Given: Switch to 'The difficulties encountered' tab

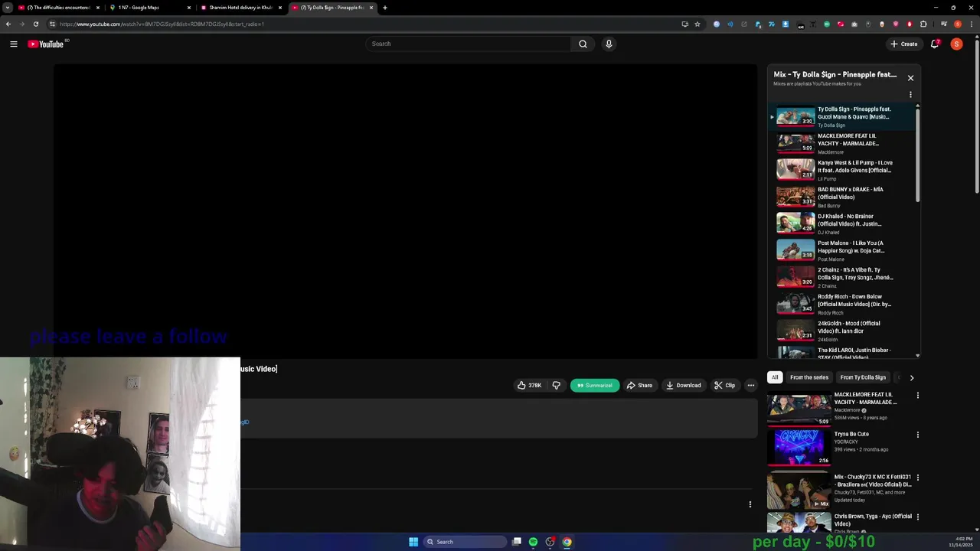Looking at the screenshot, I should (x=59, y=8).
